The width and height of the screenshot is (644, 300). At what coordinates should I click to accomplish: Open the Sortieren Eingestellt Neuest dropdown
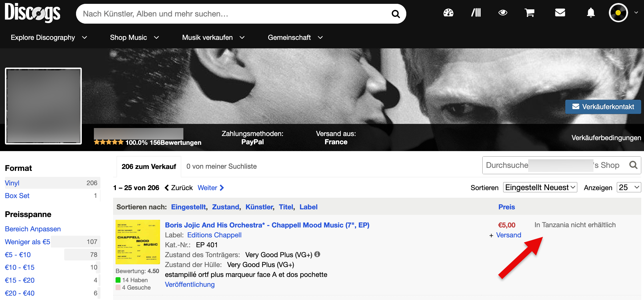[540, 187]
